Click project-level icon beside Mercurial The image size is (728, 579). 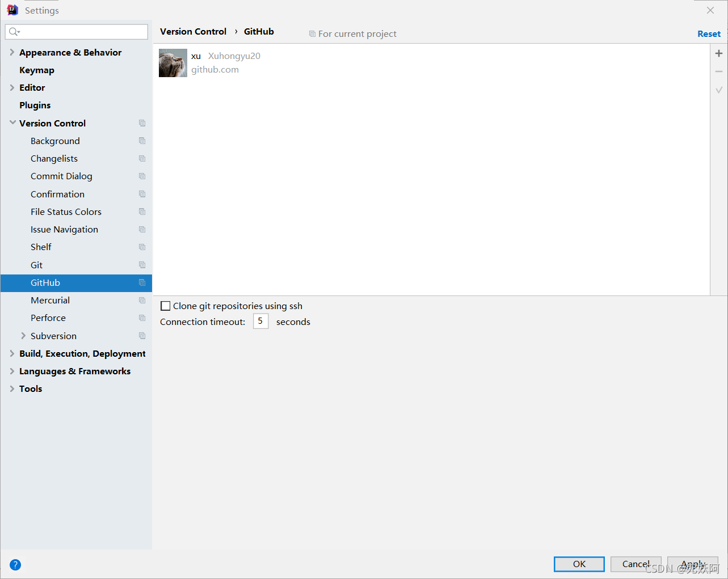(142, 300)
